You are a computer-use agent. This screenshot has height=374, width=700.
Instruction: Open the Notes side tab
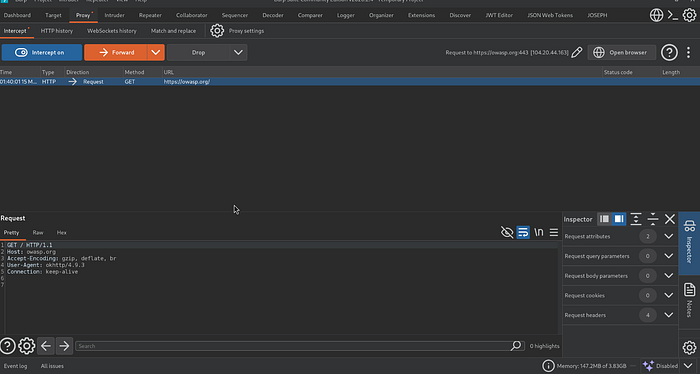[689, 299]
